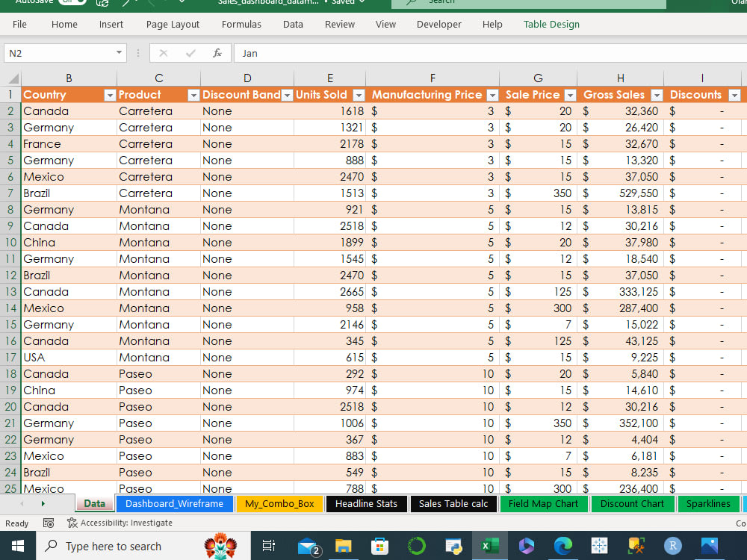Select column F header
747x560 pixels.
pos(433,78)
